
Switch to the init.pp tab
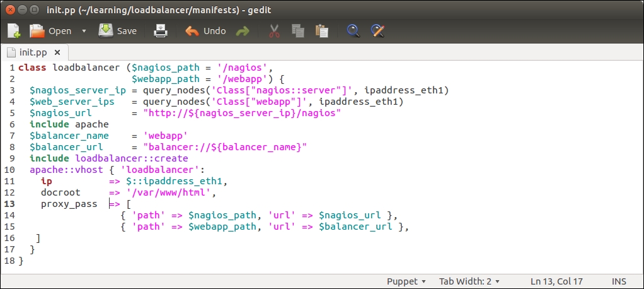33,52
